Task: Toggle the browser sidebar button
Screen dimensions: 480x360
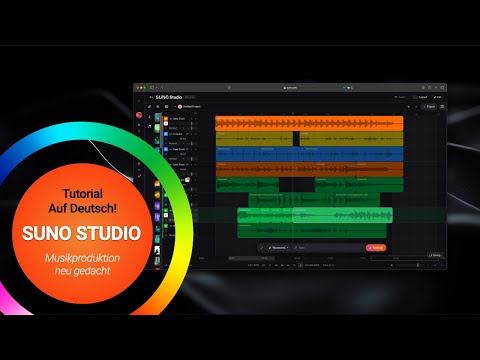Action: tap(152, 88)
